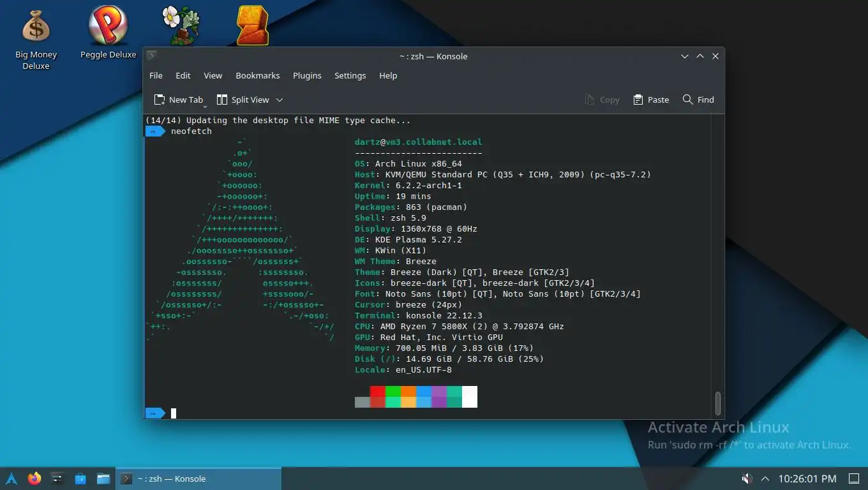The width and height of the screenshot is (868, 490).
Task: Open the Big Money Deluxe desktop icon
Action: pyautogui.click(x=36, y=40)
